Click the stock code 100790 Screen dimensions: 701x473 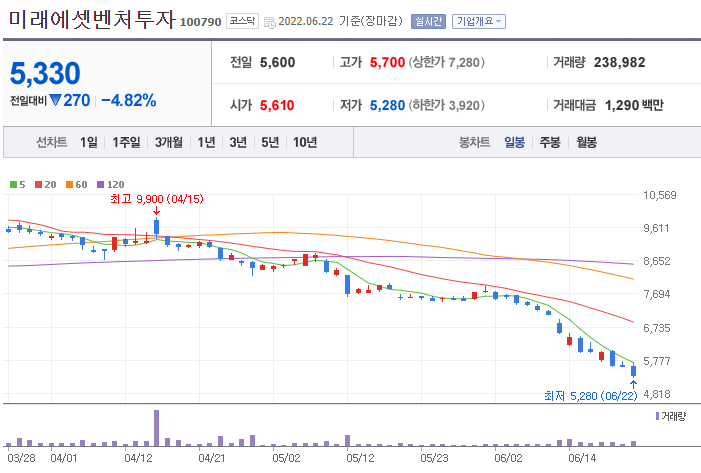[200, 22]
